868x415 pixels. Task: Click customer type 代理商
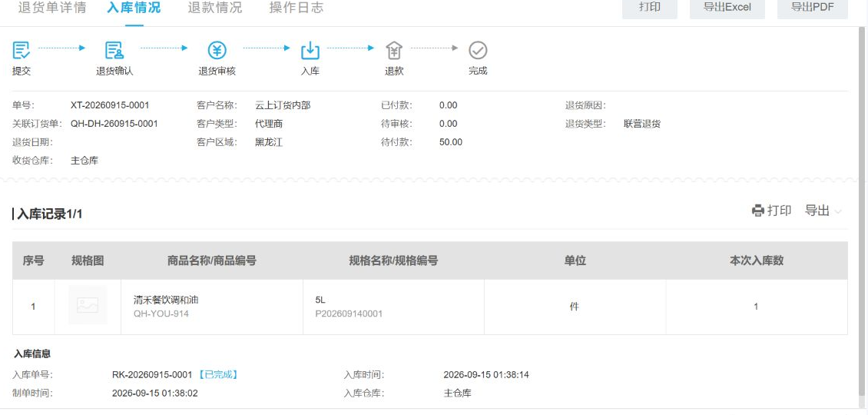(x=269, y=124)
